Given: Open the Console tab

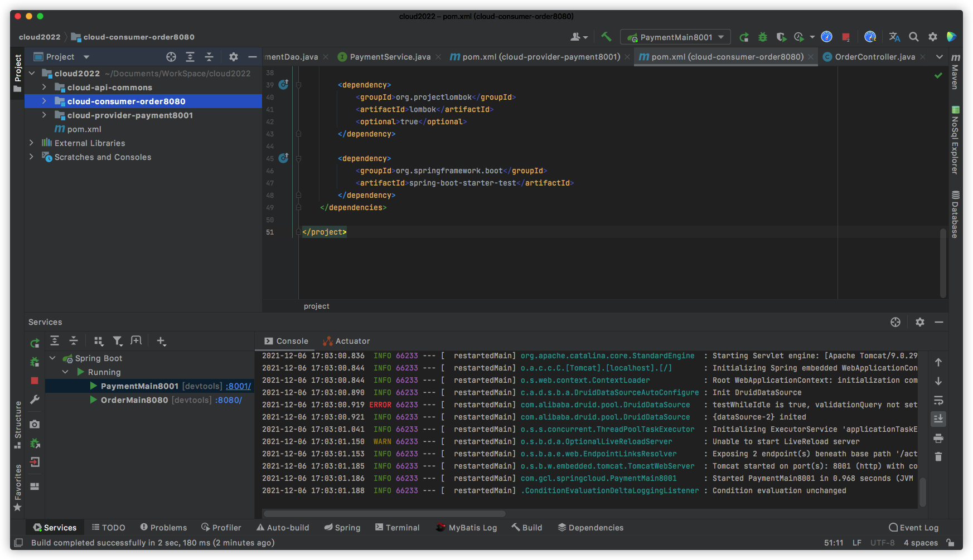Looking at the screenshot, I should 286,341.
